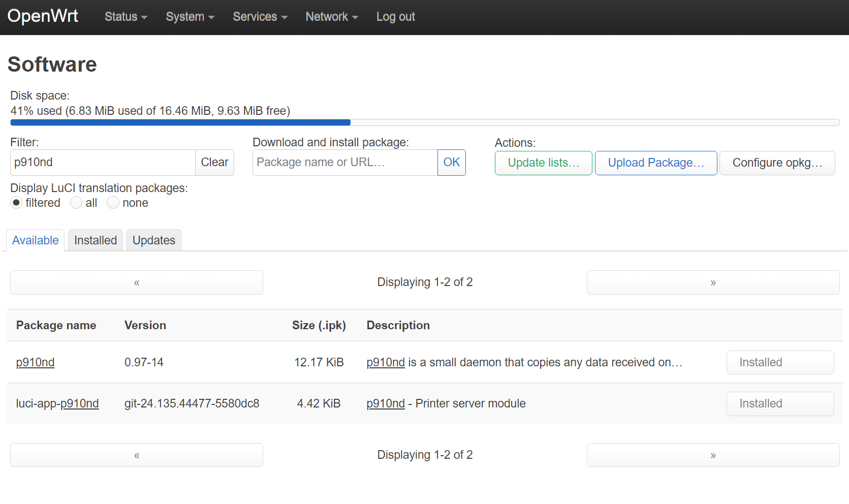
Task: Click the Upload Package button
Action: tap(655, 163)
